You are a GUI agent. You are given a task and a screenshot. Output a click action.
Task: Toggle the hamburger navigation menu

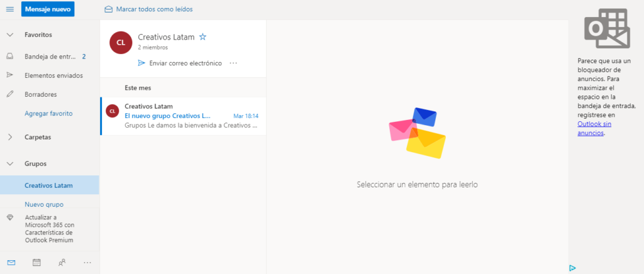coord(10,9)
